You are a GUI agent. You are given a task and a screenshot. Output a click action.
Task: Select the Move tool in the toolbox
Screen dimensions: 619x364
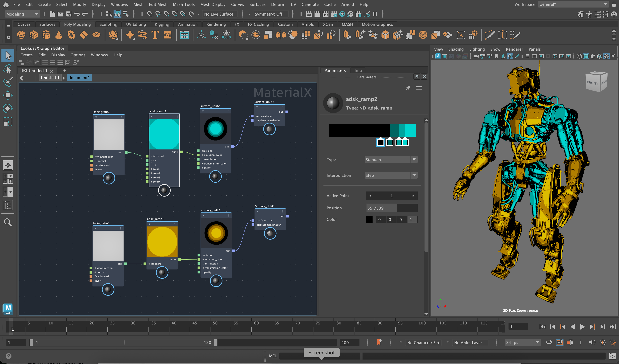pyautogui.click(x=8, y=95)
